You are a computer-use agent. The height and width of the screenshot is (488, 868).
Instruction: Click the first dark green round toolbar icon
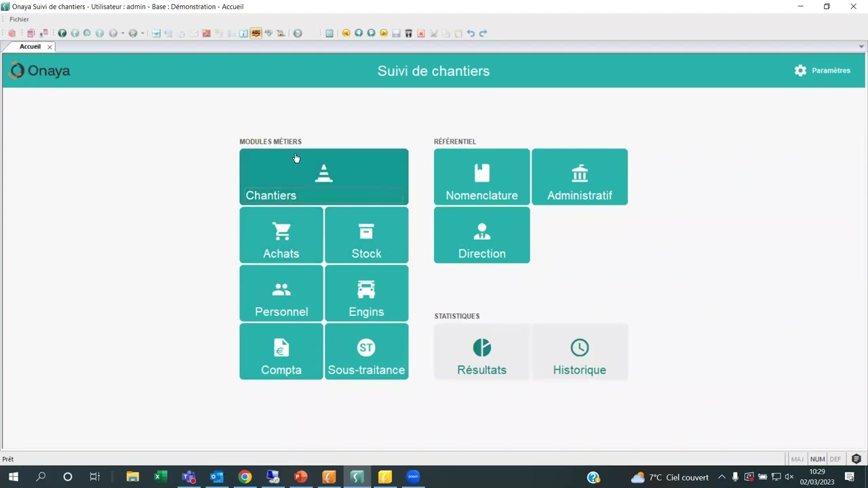click(x=62, y=33)
